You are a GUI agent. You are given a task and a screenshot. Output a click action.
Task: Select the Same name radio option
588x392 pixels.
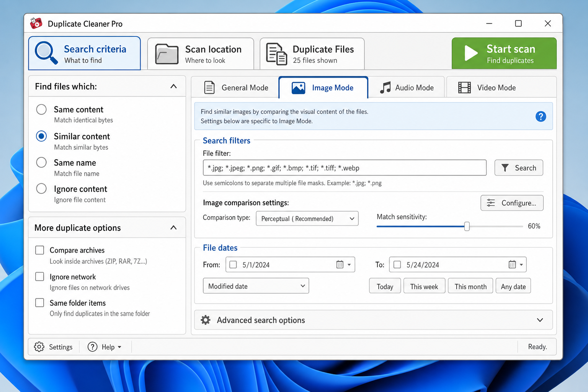pyautogui.click(x=41, y=162)
